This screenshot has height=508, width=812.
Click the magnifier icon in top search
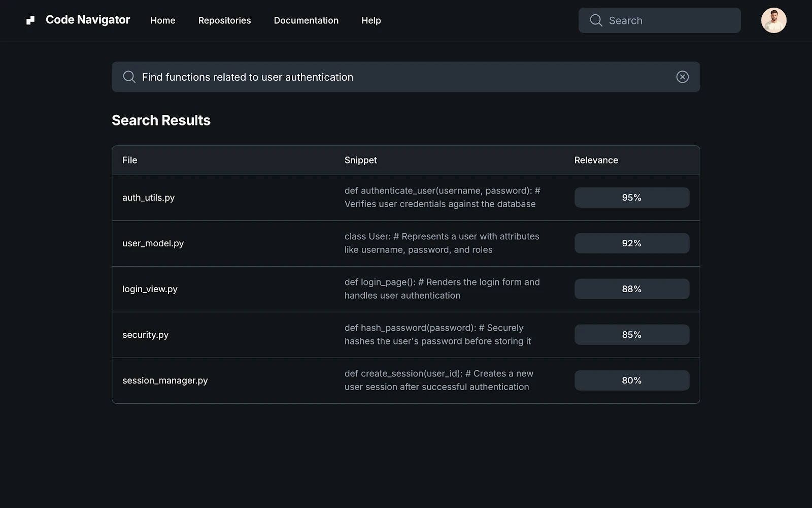pyautogui.click(x=596, y=20)
